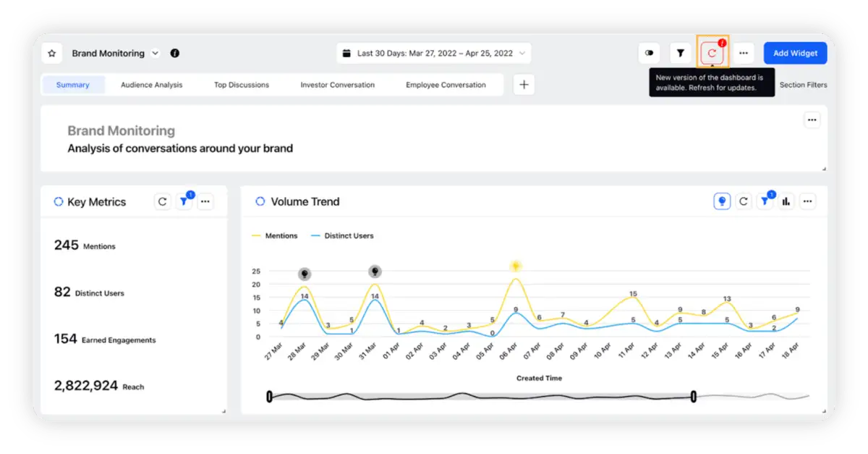This screenshot has height=454, width=868.
Task: Refresh the Key Metrics widget
Action: (162, 201)
